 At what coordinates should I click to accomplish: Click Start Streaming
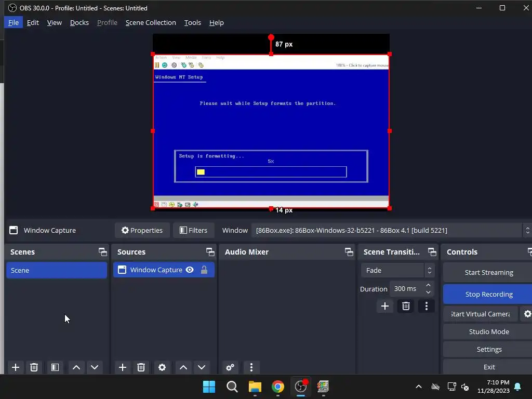pyautogui.click(x=488, y=272)
